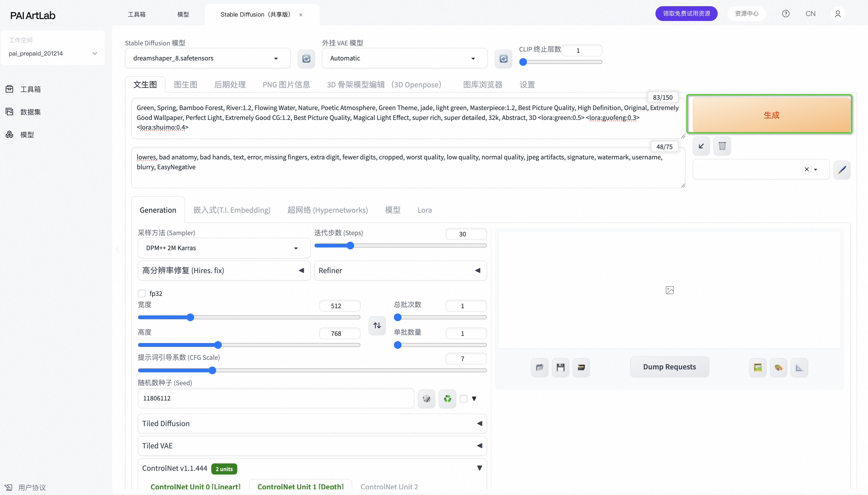Open the DPM++ 2M Karras sampler dropdown
This screenshot has width=868, height=495.
pos(224,248)
